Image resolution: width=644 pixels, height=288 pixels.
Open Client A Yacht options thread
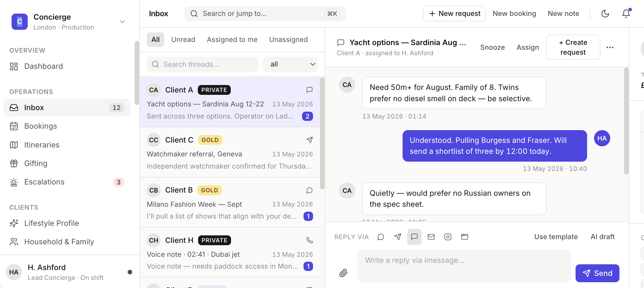click(x=230, y=102)
